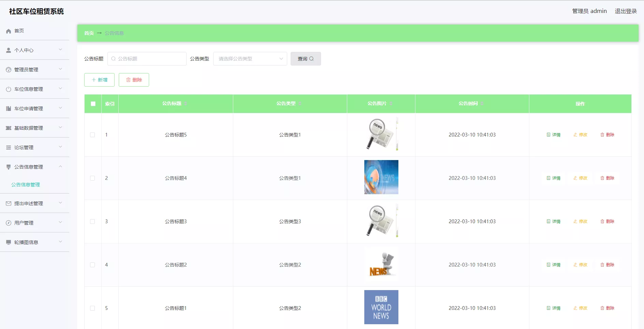Click 退出登录 to log out

pyautogui.click(x=626, y=11)
